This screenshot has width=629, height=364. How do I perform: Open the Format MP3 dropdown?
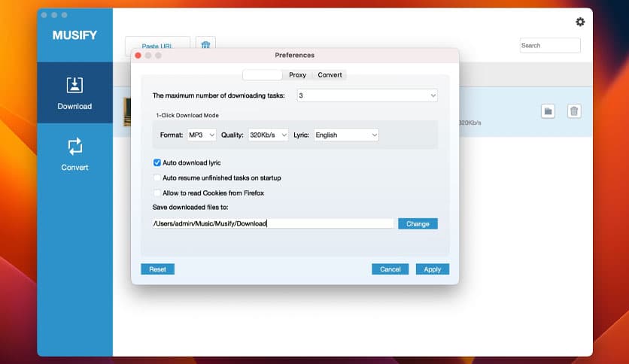click(201, 135)
